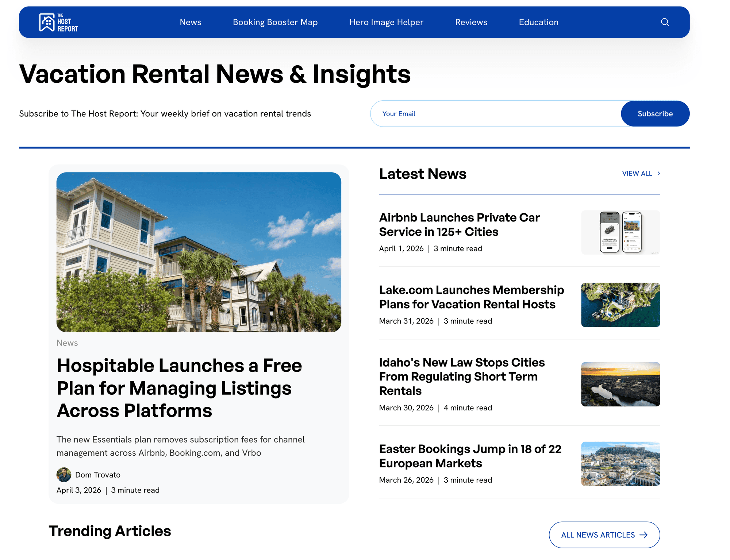Click Dom Trovato's author avatar photo

(64, 475)
